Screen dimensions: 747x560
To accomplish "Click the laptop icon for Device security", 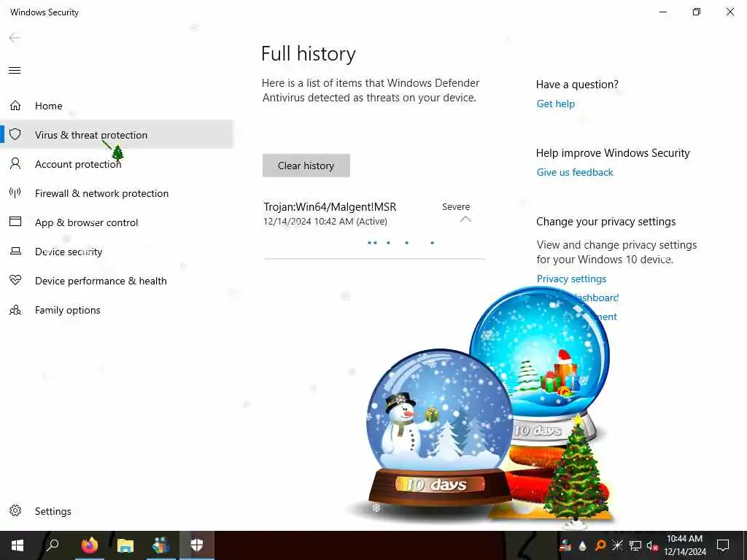I will (15, 251).
